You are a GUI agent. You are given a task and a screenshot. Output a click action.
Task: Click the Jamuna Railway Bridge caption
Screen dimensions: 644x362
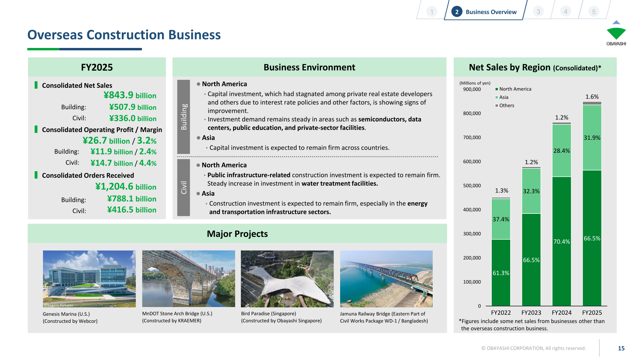tap(384, 317)
